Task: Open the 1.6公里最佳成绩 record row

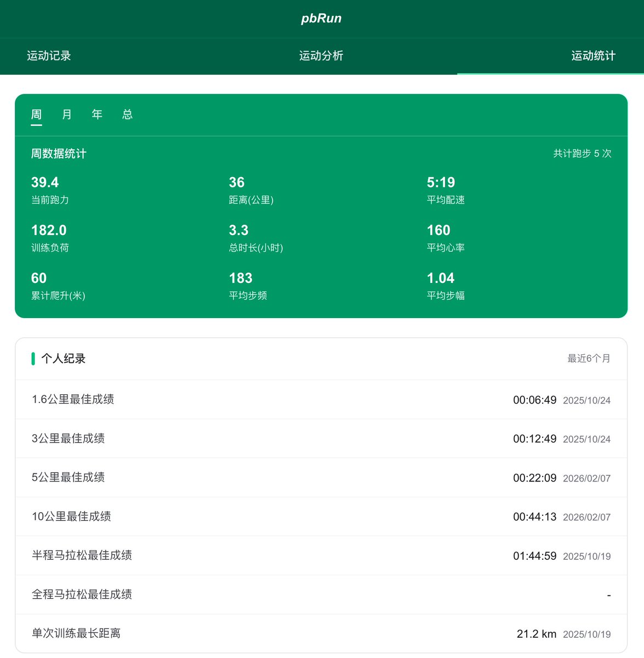Action: (x=321, y=400)
